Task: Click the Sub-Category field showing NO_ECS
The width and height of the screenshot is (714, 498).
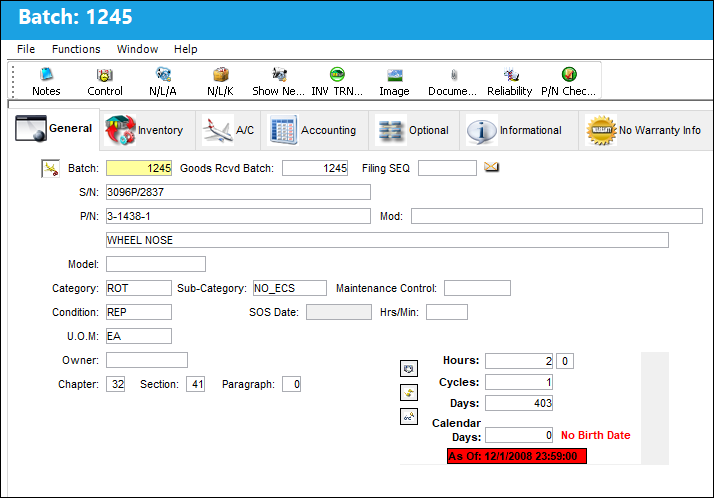Action: click(290, 288)
